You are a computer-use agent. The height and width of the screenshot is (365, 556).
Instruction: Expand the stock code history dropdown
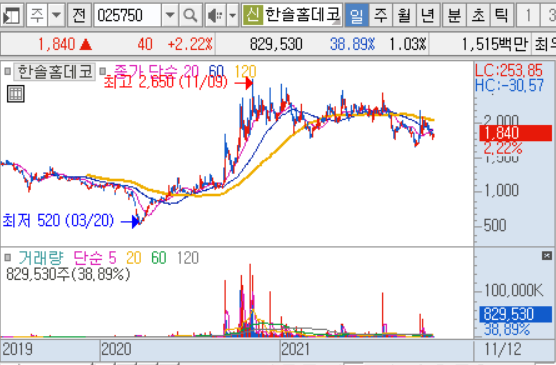coord(170,15)
